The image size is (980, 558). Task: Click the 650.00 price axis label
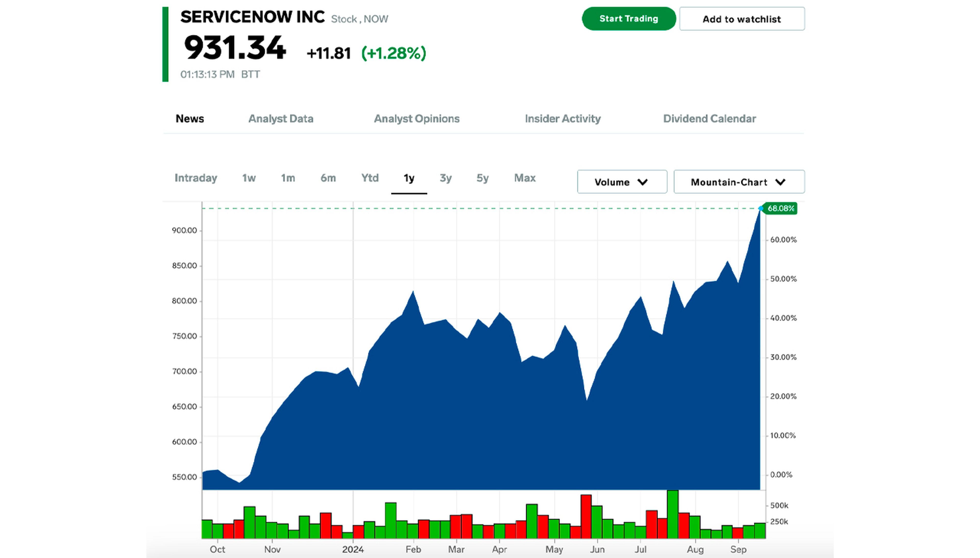coord(184,407)
